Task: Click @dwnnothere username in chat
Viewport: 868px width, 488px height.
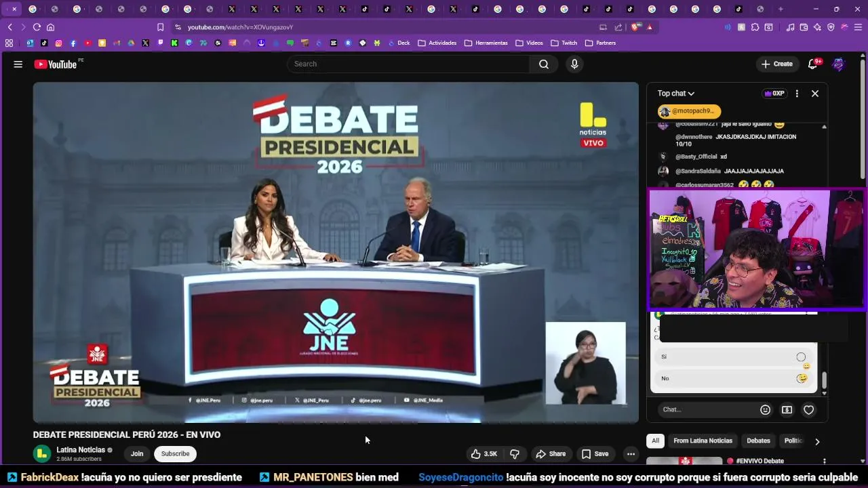Action: 694,137
